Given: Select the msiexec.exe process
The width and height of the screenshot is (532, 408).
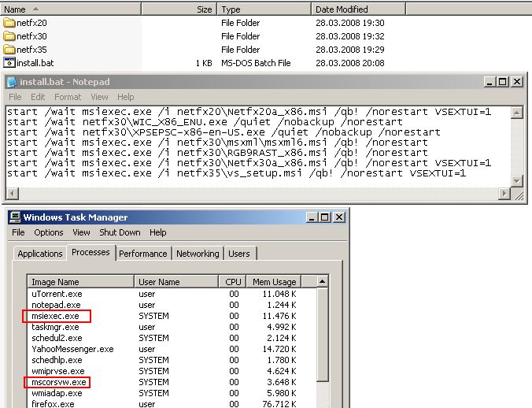Looking at the screenshot, I should coord(172,316).
